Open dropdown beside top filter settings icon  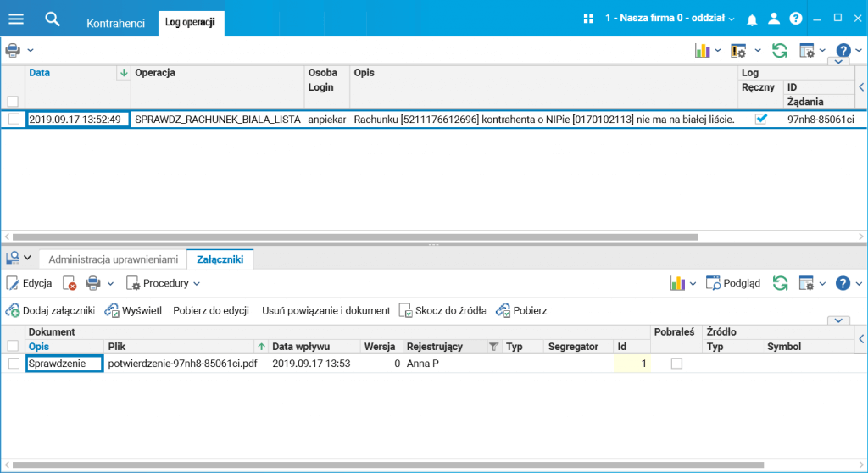[x=758, y=50]
